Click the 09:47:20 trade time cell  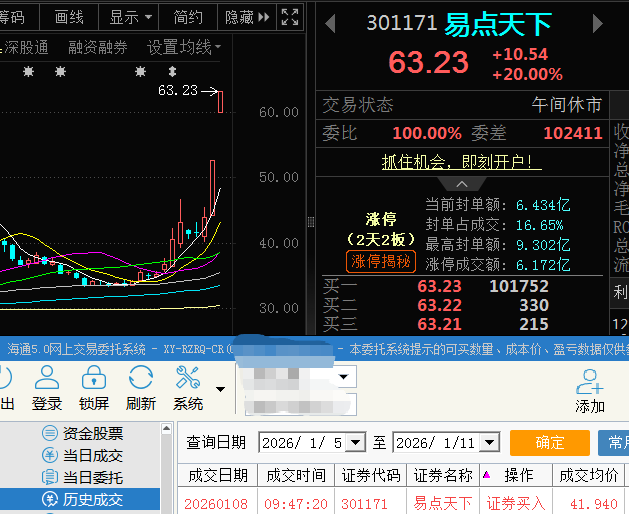click(296, 504)
